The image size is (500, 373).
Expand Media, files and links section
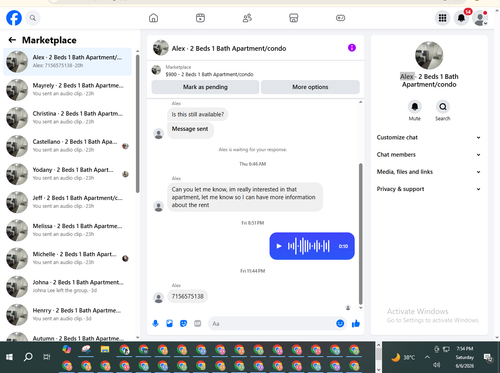point(429,172)
